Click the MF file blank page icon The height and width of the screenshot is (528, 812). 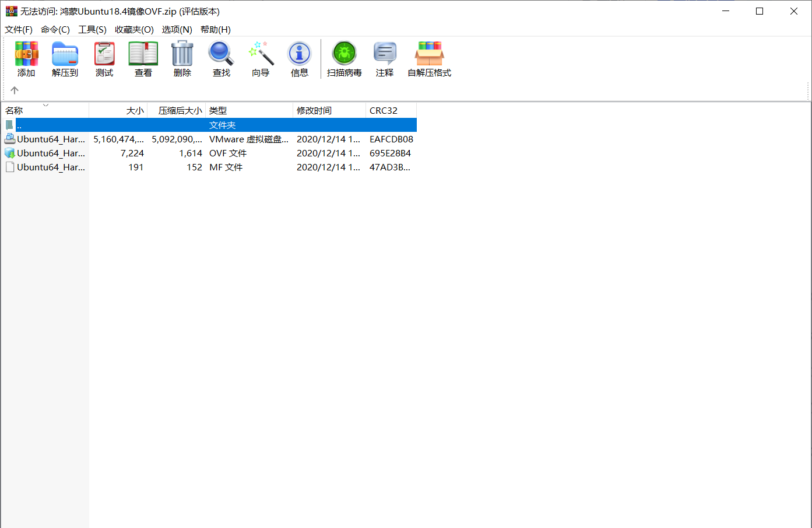click(10, 167)
